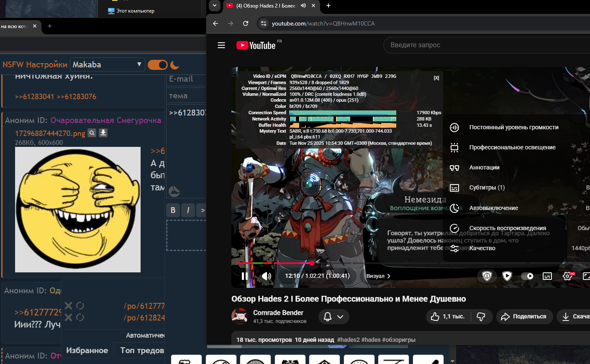Image resolution: width=590 pixels, height=364 pixels.
Task: Toggle the orange night mode switch
Action: pyautogui.click(x=158, y=65)
